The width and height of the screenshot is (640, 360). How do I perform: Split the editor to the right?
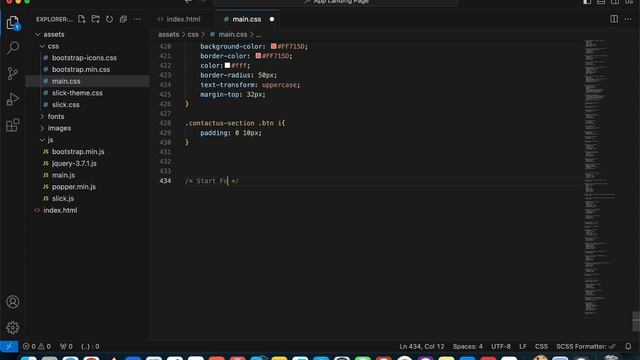(x=614, y=19)
